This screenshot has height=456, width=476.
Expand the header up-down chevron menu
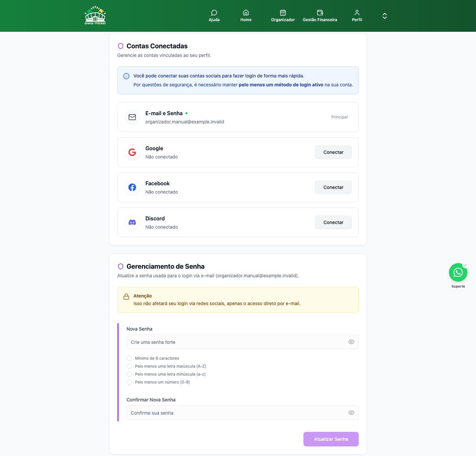point(385,16)
